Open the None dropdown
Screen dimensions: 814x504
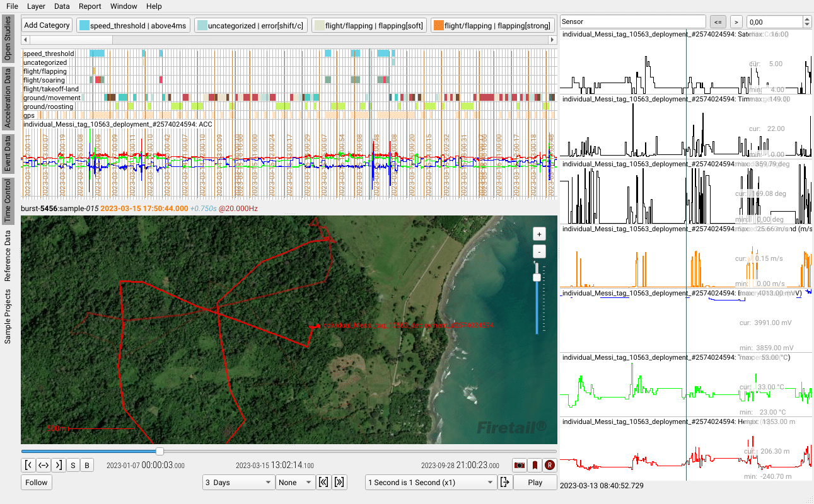tap(295, 483)
